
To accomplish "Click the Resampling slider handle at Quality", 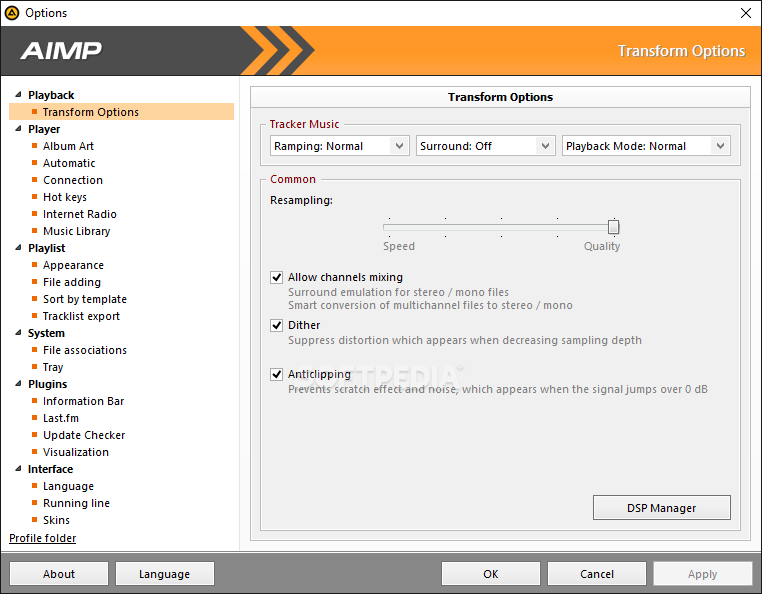I will pyautogui.click(x=614, y=227).
